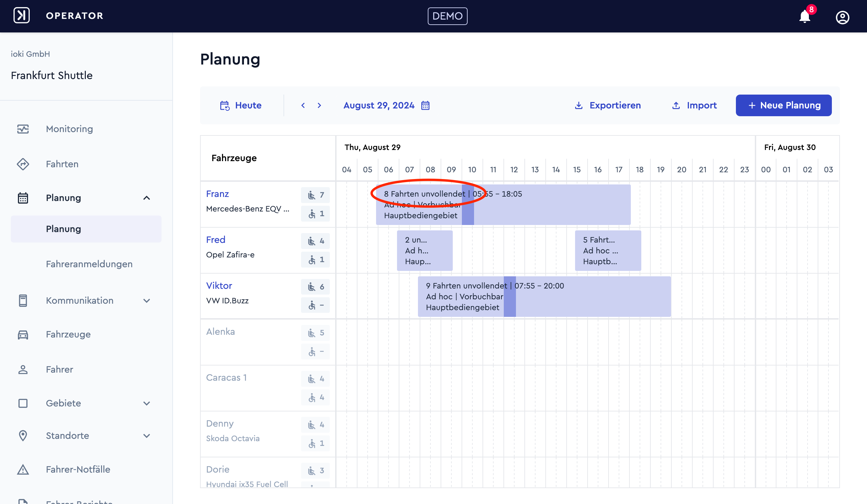Click Viktor's wheelchair capacity badge
The image size is (867, 504).
click(x=315, y=305)
